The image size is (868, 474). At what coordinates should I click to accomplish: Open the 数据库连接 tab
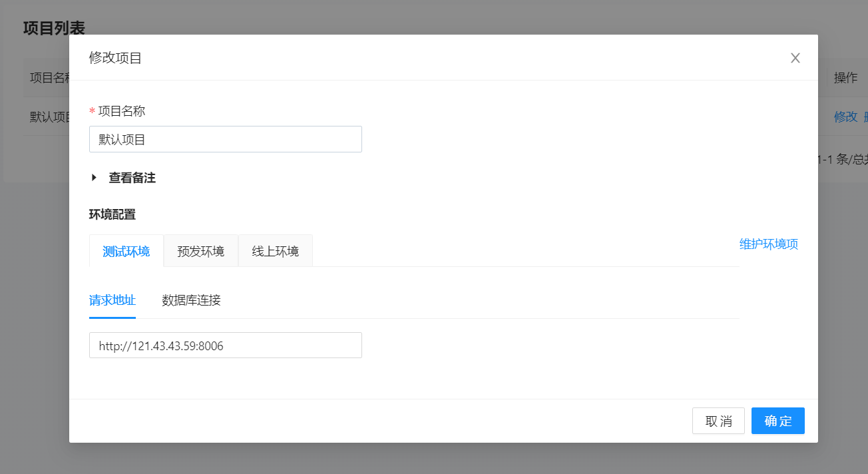click(x=190, y=300)
